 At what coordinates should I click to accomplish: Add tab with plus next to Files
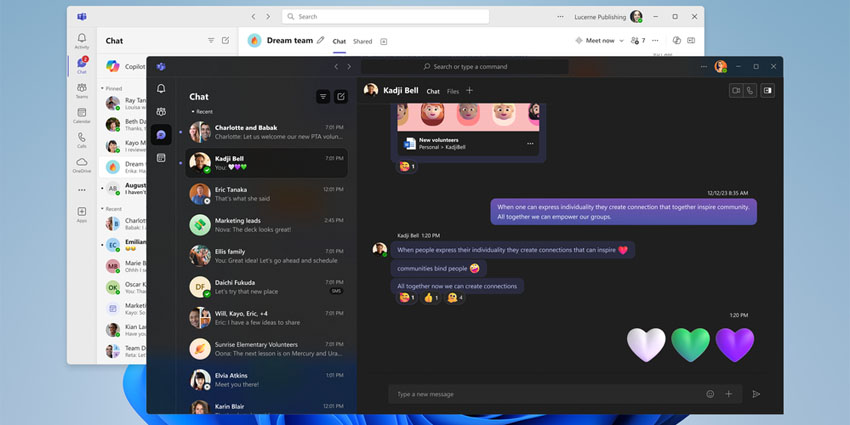pos(469,91)
